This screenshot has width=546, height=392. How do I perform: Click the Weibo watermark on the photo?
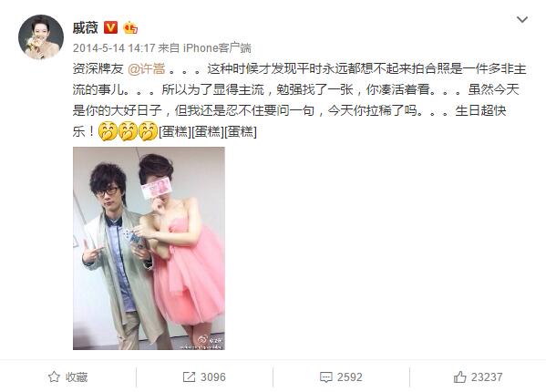[x=209, y=339]
